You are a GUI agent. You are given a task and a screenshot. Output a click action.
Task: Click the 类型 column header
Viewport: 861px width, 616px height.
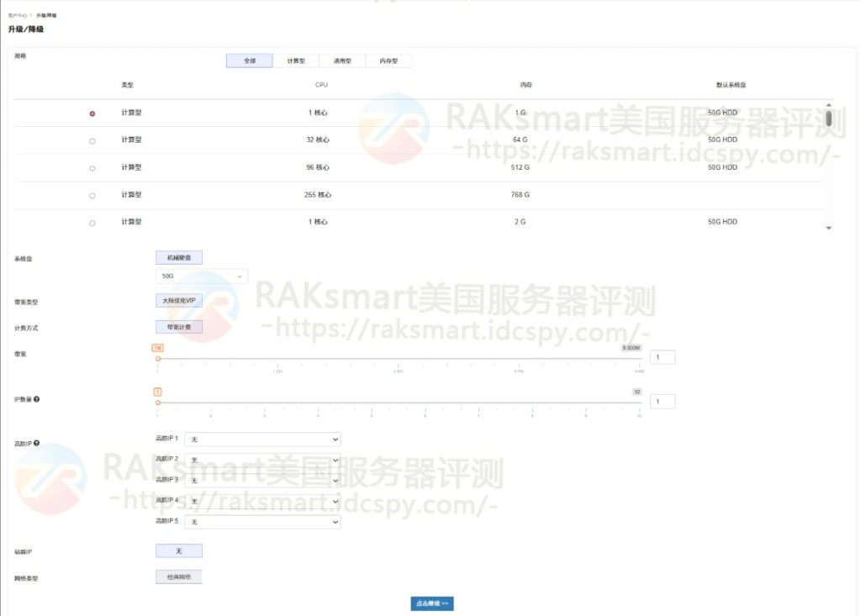(x=128, y=85)
